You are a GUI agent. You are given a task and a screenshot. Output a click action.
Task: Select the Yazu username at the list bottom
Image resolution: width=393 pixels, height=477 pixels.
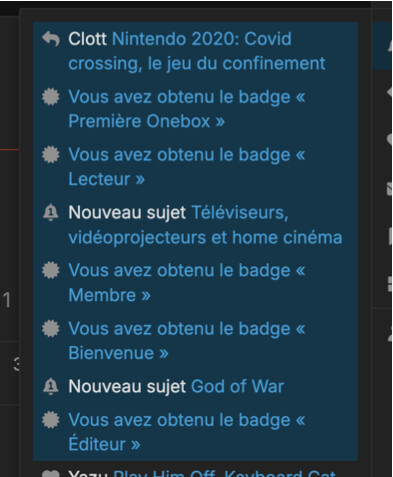88,473
